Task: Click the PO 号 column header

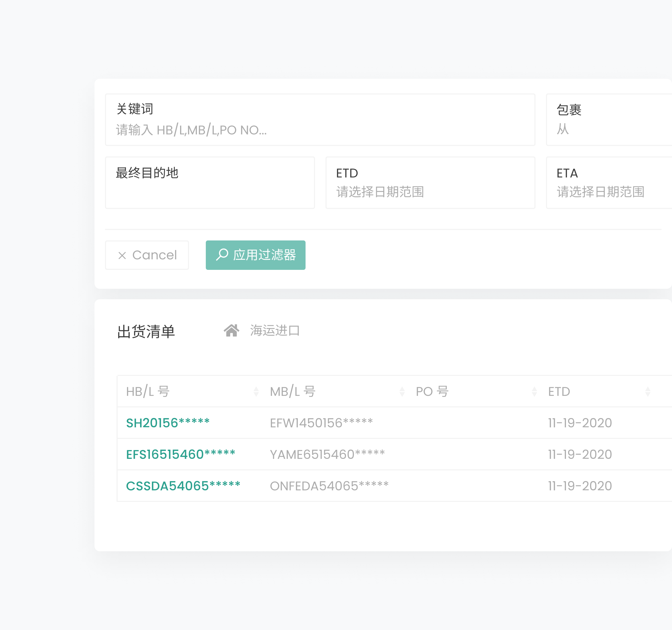Action: tap(432, 391)
